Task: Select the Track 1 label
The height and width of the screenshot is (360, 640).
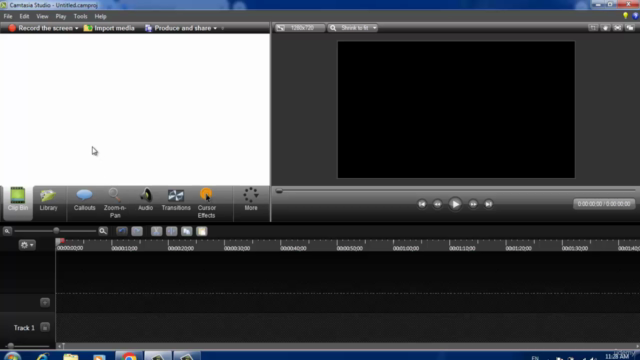Action: pyautogui.click(x=24, y=328)
